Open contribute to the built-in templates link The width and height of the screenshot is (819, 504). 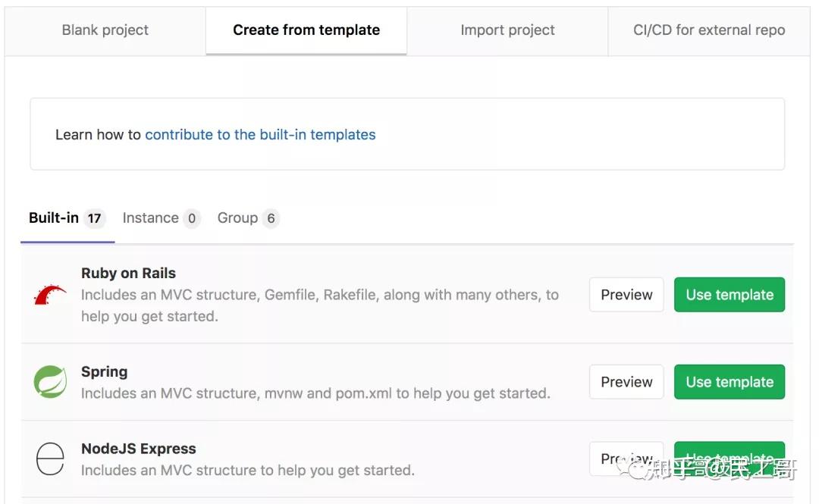(x=261, y=135)
